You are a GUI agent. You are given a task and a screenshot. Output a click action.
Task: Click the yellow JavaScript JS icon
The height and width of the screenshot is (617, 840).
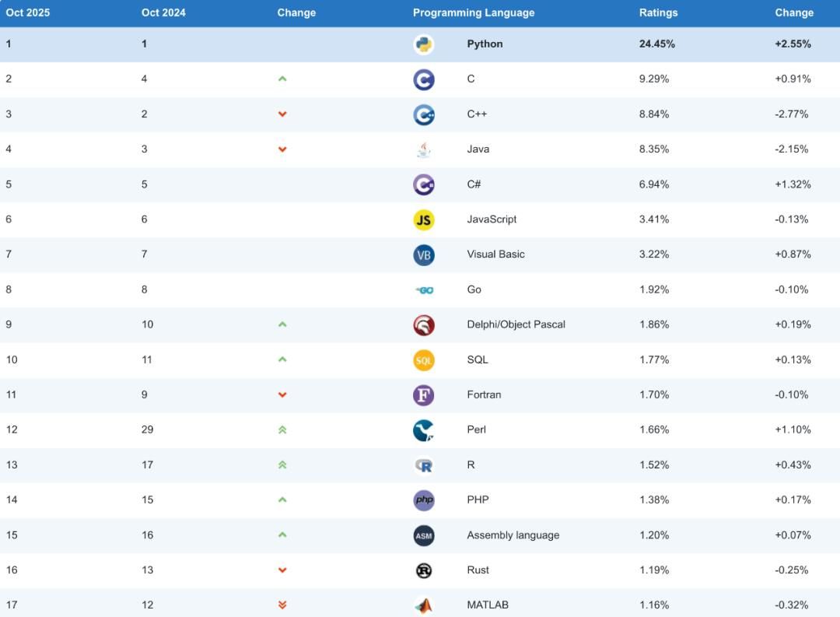click(423, 219)
